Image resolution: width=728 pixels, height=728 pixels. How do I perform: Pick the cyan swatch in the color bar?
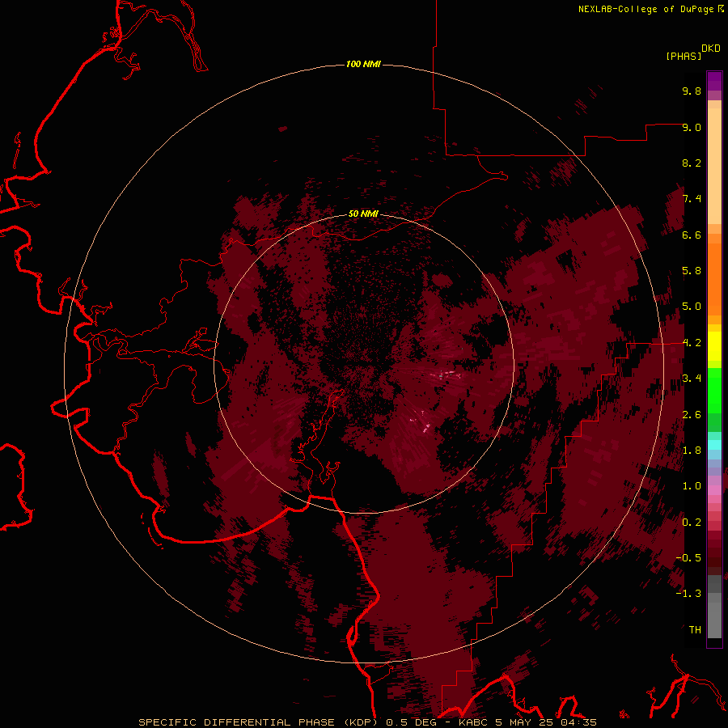click(x=714, y=445)
